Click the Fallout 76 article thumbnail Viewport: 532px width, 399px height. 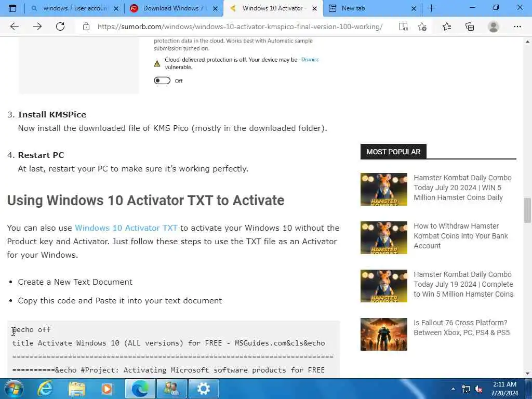384,334
